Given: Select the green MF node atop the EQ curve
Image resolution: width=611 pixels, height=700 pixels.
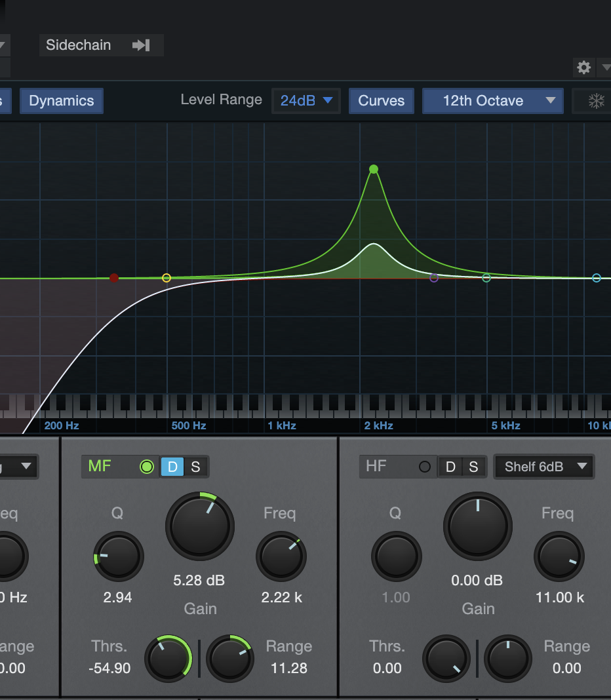Looking at the screenshot, I should click(373, 169).
